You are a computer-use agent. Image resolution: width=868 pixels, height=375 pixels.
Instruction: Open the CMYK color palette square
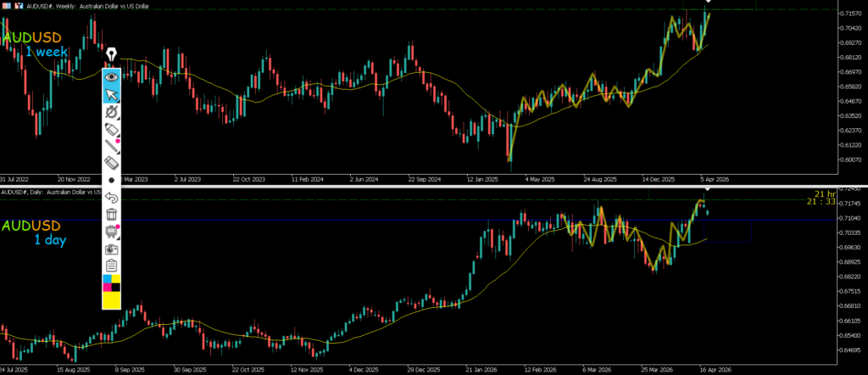tap(111, 283)
